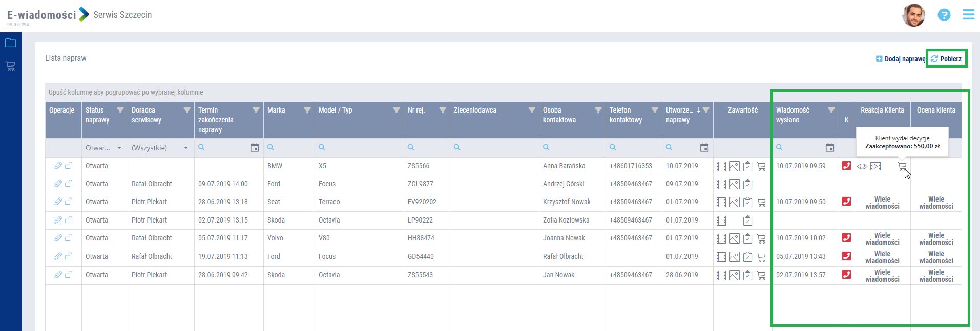Click red phone icon for Jan Nowak row
Image resolution: width=980 pixels, height=331 pixels.
[846, 275]
